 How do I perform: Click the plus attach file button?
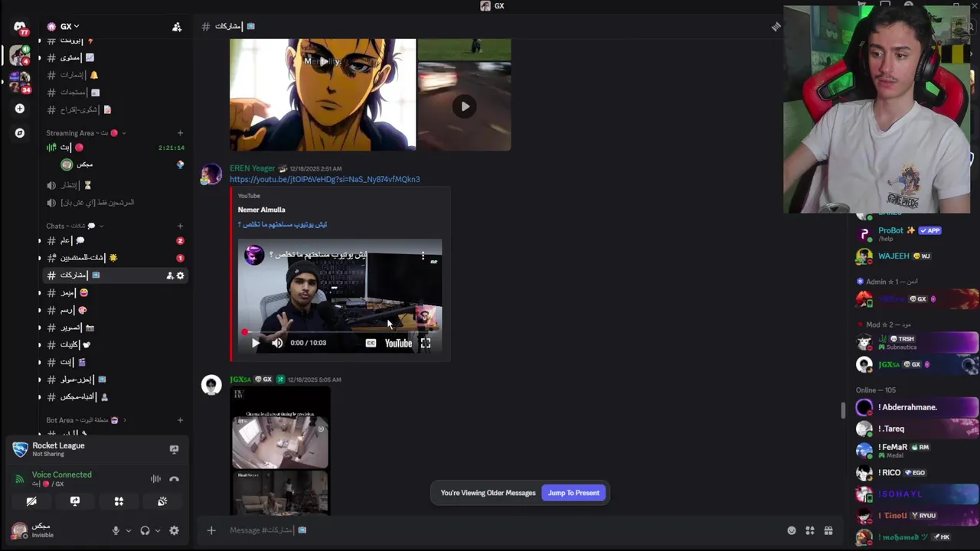pos(211,530)
